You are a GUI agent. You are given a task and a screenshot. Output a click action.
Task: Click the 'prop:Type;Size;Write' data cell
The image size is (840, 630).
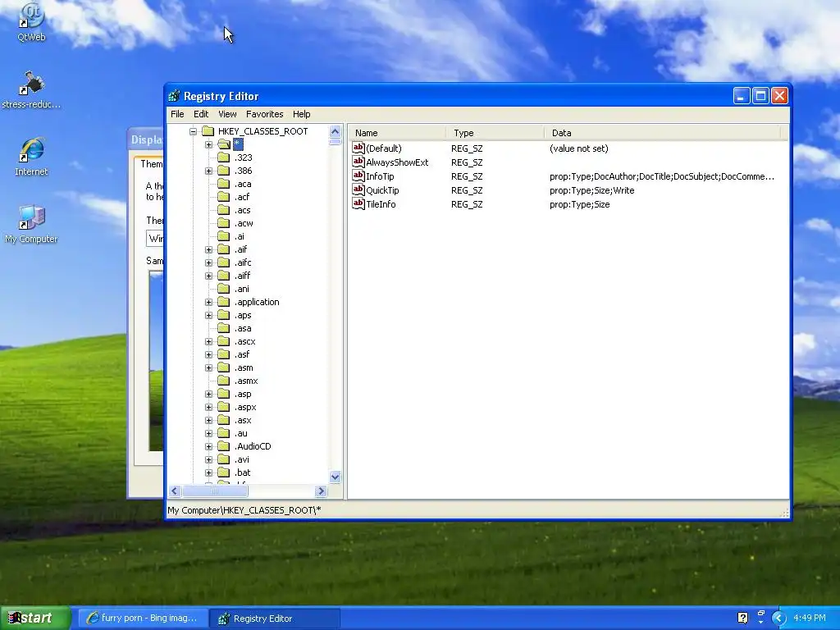(592, 190)
